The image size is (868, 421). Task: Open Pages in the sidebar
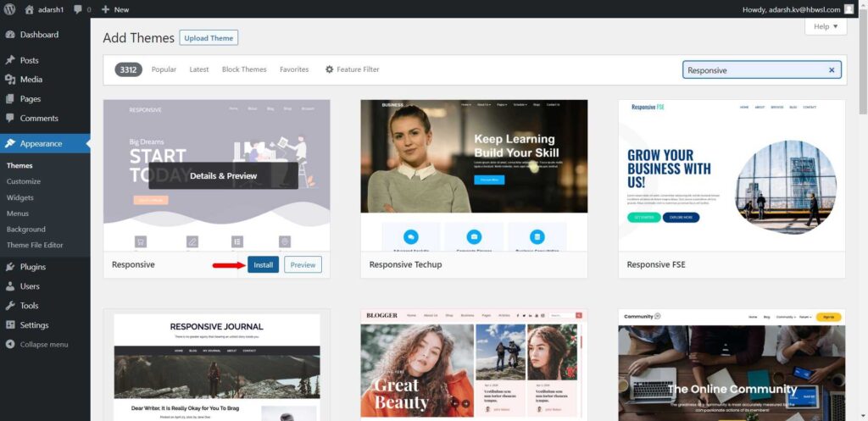[x=45, y=98]
